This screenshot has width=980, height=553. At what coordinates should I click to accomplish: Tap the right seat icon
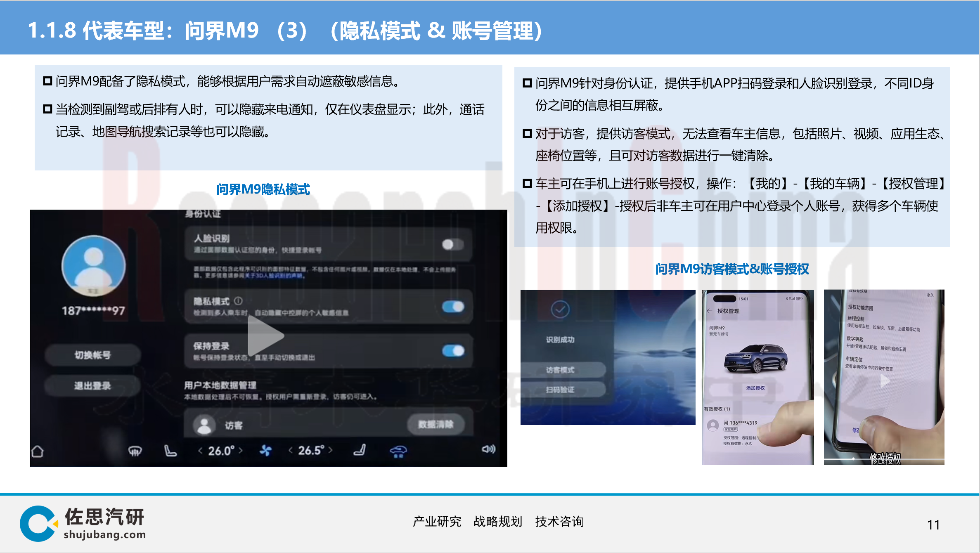click(360, 450)
